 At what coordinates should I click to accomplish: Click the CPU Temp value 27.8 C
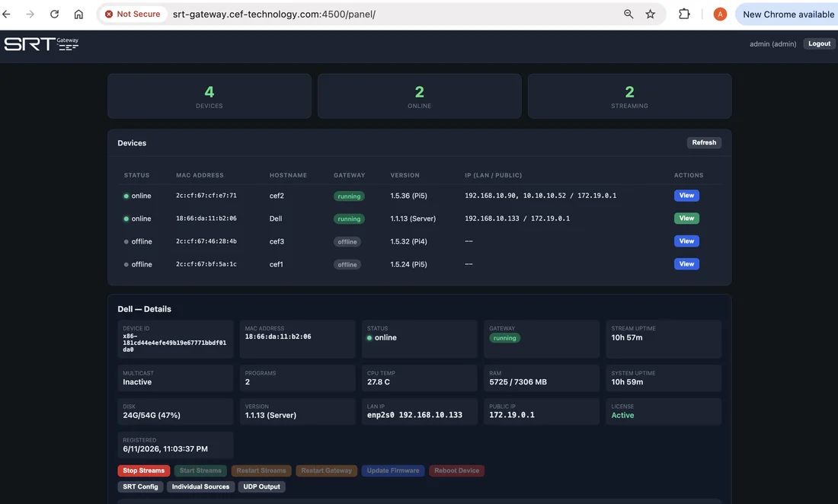pyautogui.click(x=379, y=382)
